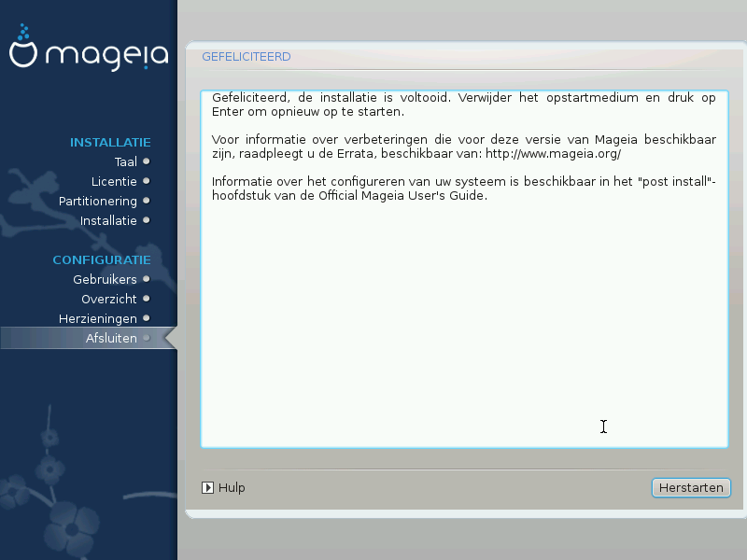
Task: Open the Gebruikers step label
Action: pos(105,279)
